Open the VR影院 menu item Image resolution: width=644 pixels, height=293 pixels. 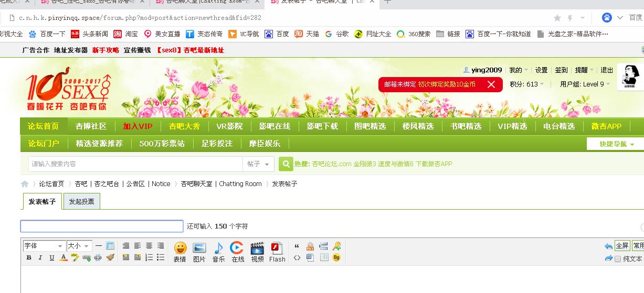229,126
